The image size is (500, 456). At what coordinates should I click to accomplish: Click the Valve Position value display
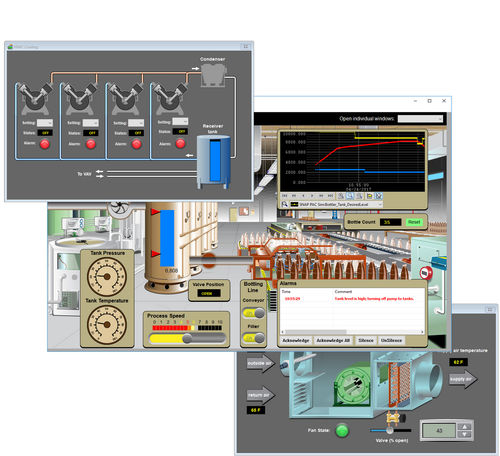209,293
